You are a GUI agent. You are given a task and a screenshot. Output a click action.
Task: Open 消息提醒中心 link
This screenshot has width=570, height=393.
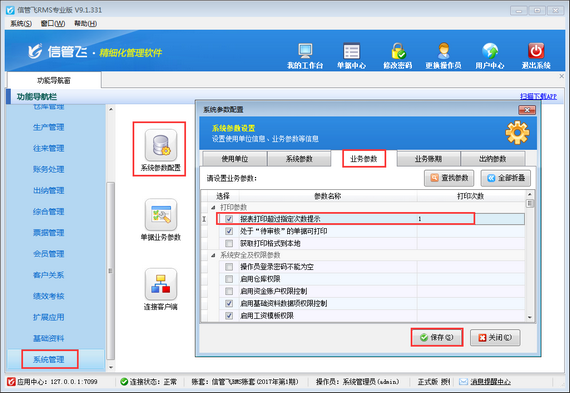490,382
